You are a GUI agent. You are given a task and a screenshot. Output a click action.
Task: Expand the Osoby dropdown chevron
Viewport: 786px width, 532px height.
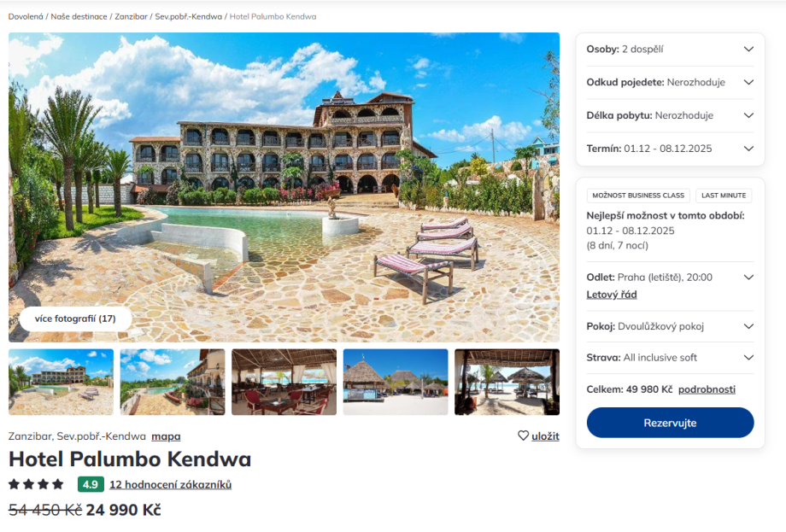748,49
